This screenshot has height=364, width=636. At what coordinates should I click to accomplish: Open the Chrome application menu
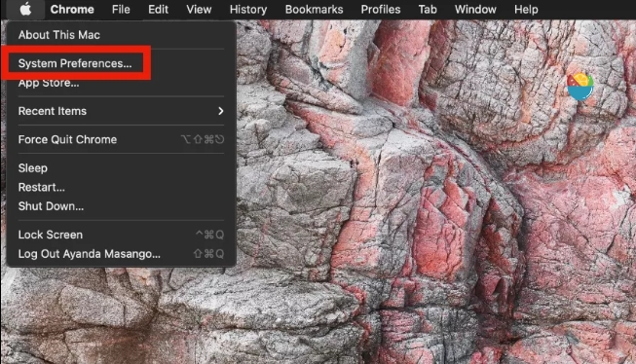pos(72,10)
